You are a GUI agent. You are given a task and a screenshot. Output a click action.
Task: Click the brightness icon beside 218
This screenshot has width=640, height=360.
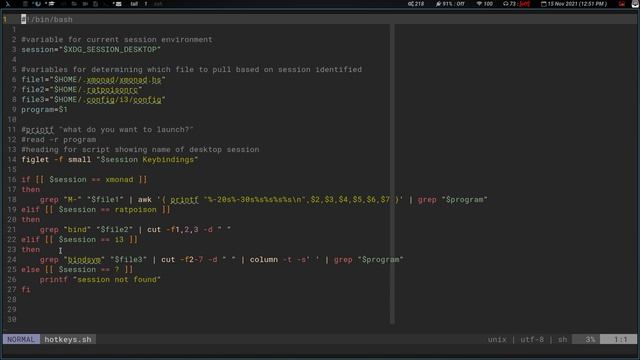point(411,4)
